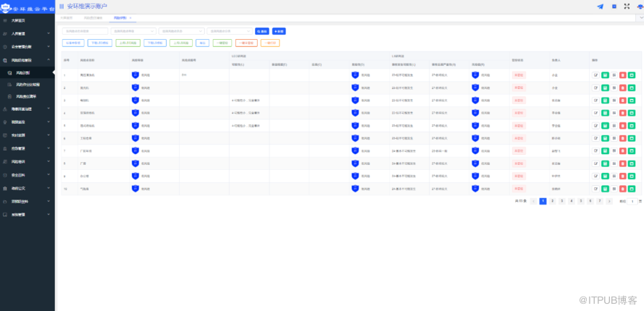Image resolution: width=644 pixels, height=311 pixels.
Task: Click the blue 查询 search button
Action: (262, 31)
